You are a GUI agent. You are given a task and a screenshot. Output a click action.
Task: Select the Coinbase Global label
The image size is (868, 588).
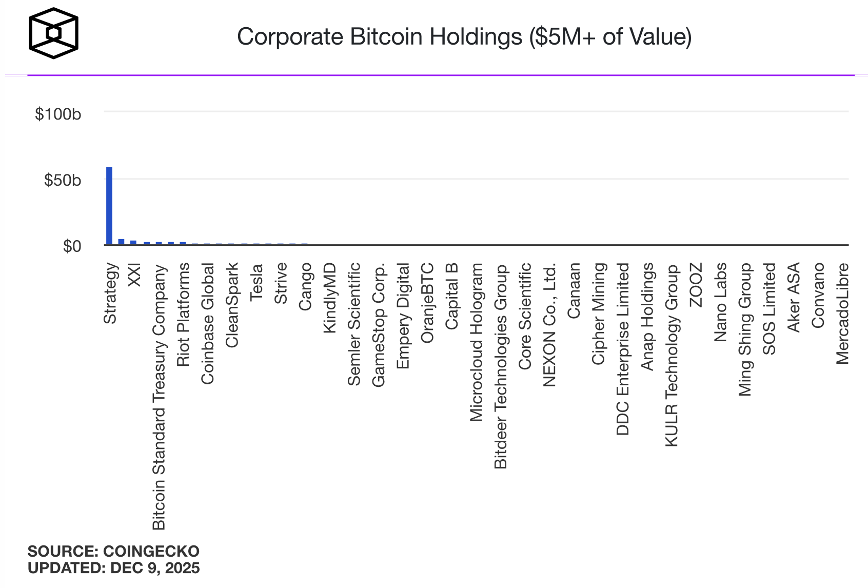pyautogui.click(x=207, y=324)
